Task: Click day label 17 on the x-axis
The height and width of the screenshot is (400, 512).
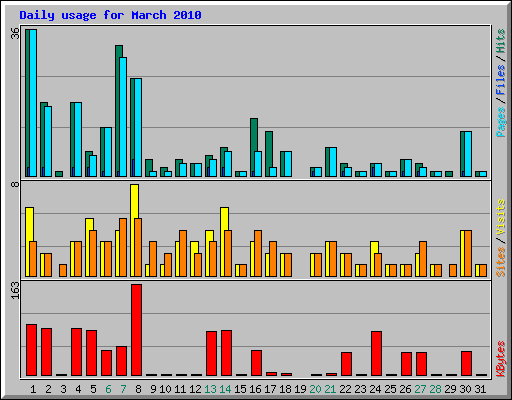Action: pos(270,389)
